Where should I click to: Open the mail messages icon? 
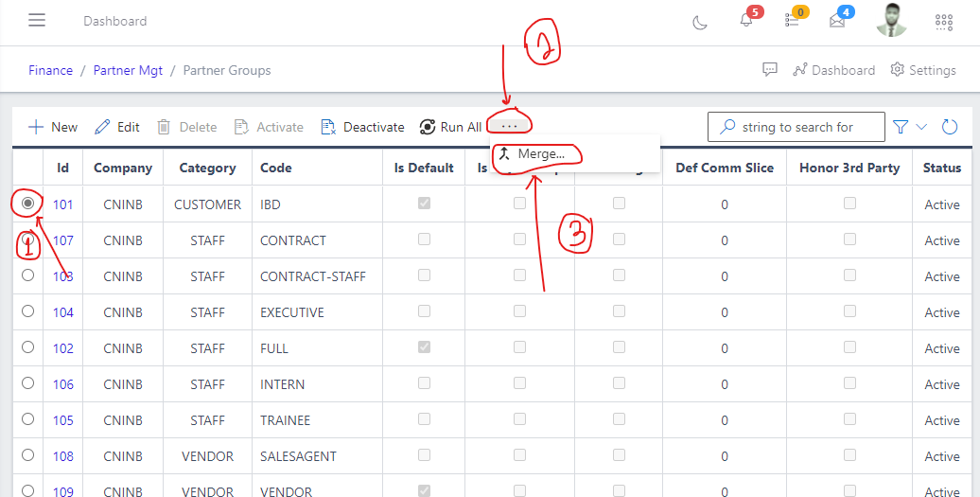(x=837, y=22)
